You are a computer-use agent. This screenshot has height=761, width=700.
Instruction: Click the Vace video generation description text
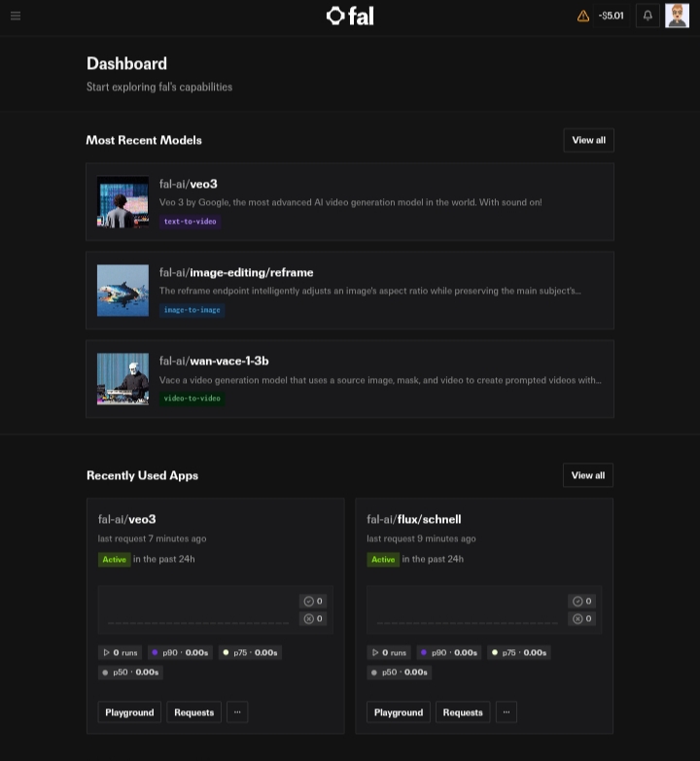380,380
